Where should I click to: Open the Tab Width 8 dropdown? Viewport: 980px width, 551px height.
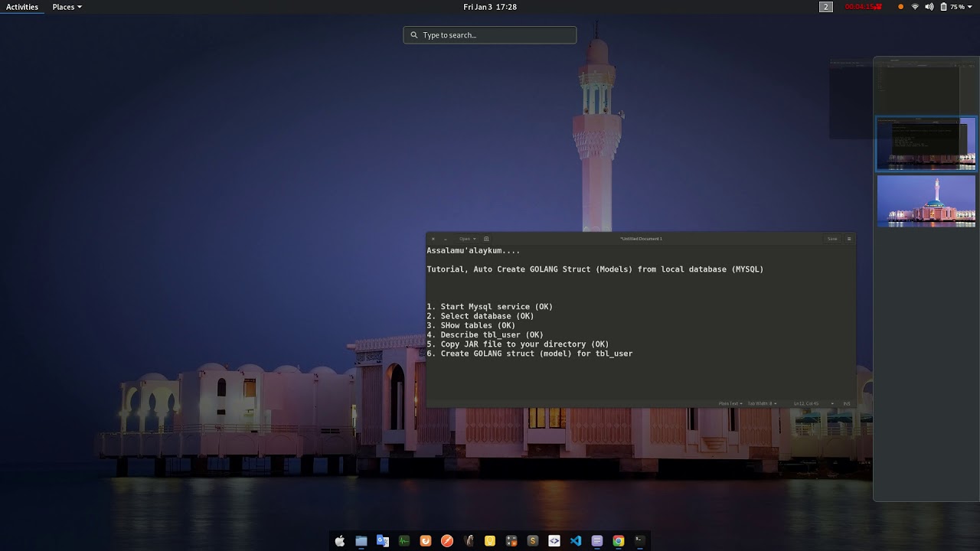coord(762,403)
